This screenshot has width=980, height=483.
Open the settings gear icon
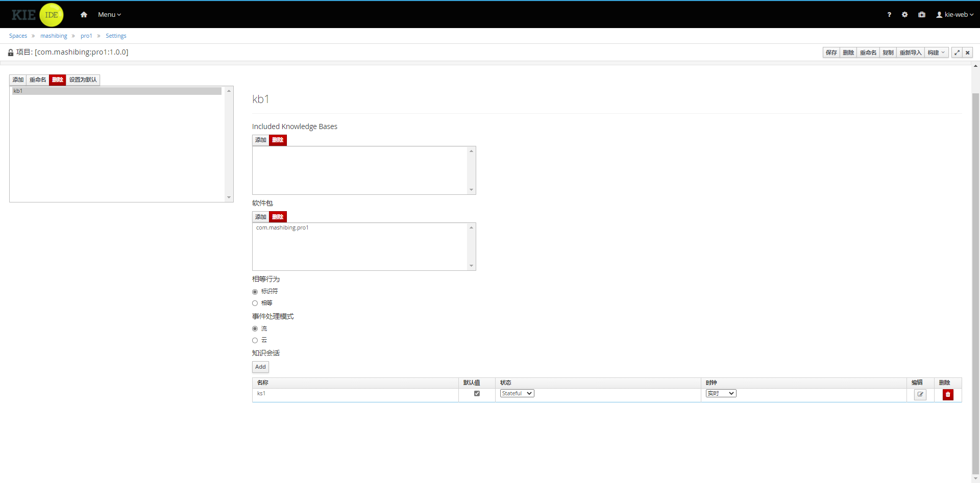pyautogui.click(x=904, y=15)
